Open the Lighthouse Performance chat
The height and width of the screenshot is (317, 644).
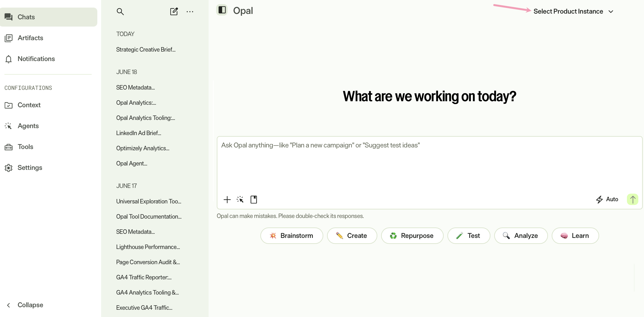coord(148,247)
